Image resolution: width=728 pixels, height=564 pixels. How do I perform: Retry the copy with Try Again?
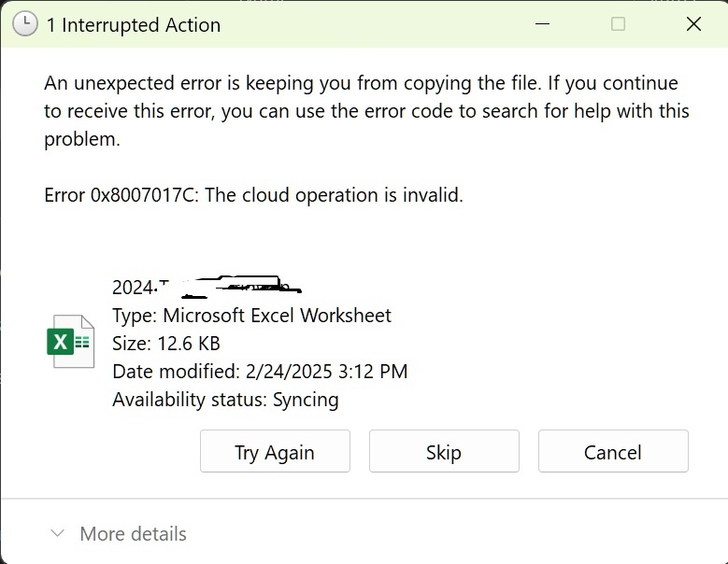pos(275,451)
